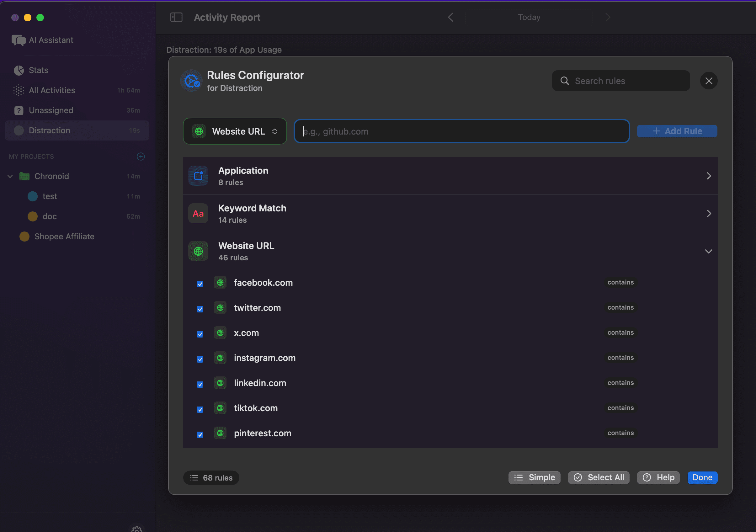Viewport: 756px width, 532px height.
Task: Collapse the Chronoid project tree
Action: [x=10, y=176]
